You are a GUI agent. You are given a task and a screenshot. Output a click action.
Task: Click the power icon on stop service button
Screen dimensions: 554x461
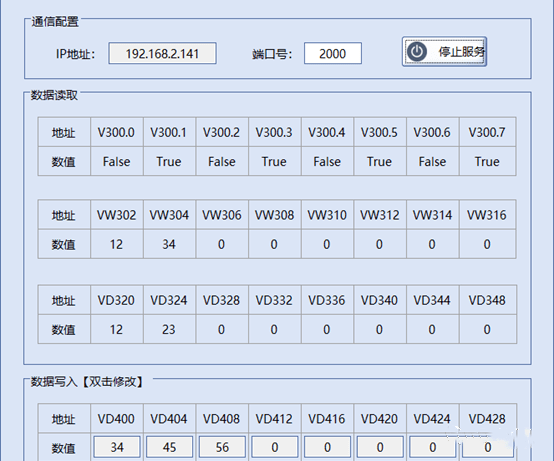coord(417,52)
